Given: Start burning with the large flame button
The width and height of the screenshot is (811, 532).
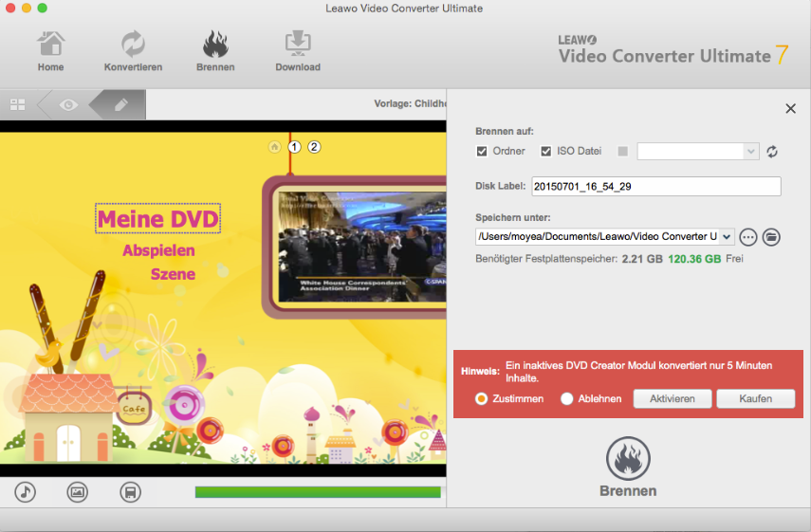Looking at the screenshot, I should [628, 467].
